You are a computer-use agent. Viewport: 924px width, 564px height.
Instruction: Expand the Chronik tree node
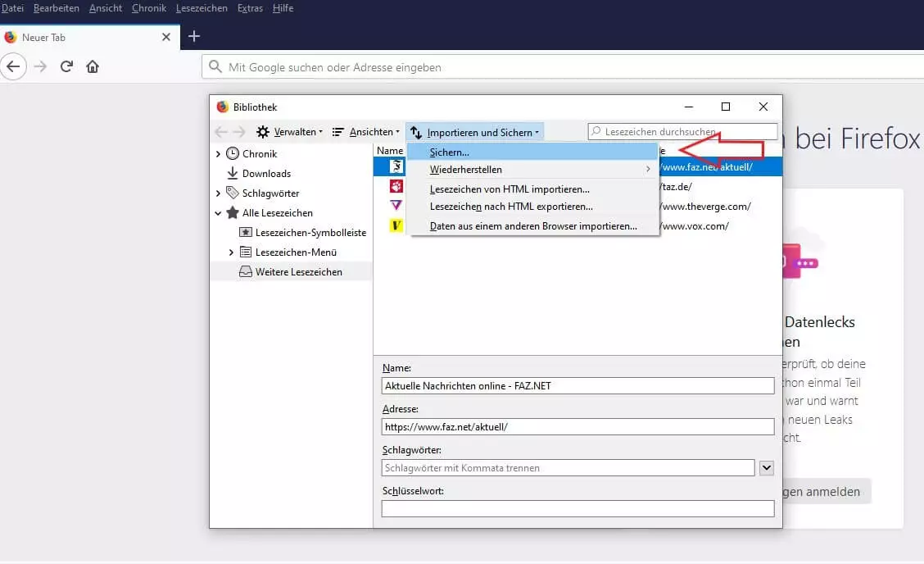218,154
